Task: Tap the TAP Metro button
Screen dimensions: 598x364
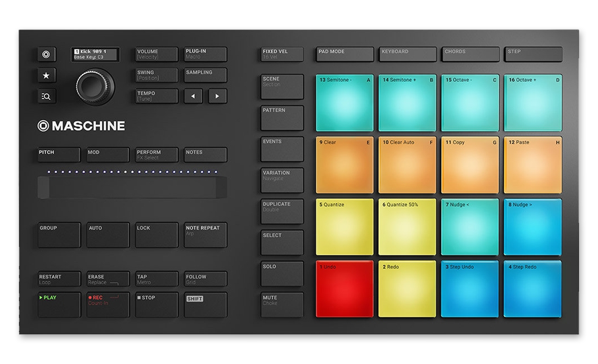Action: [157, 279]
